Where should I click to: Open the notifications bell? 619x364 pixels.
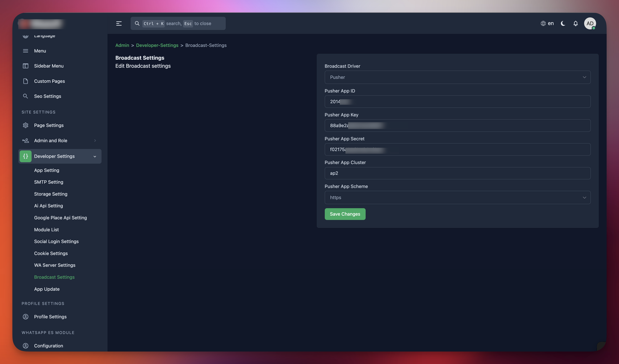point(575,23)
